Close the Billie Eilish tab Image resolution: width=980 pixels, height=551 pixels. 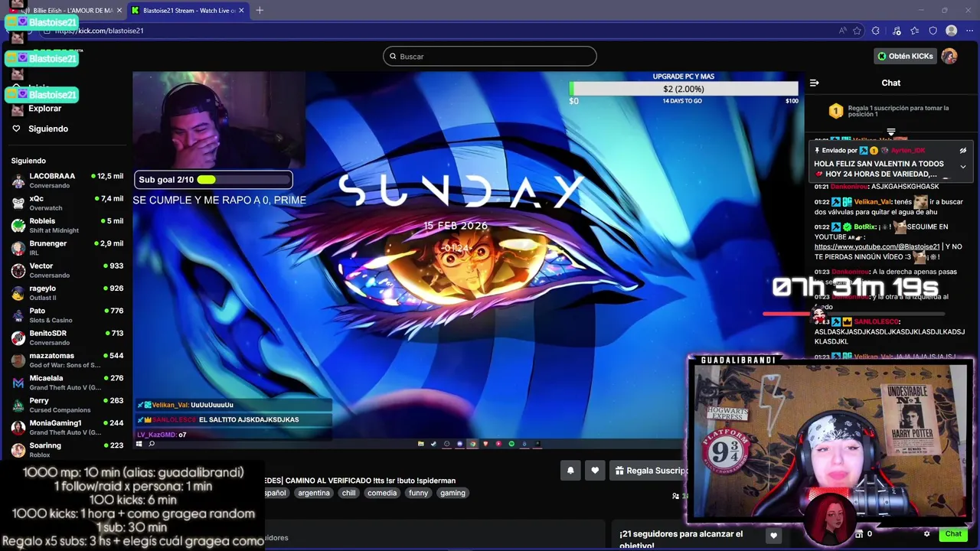tap(119, 10)
